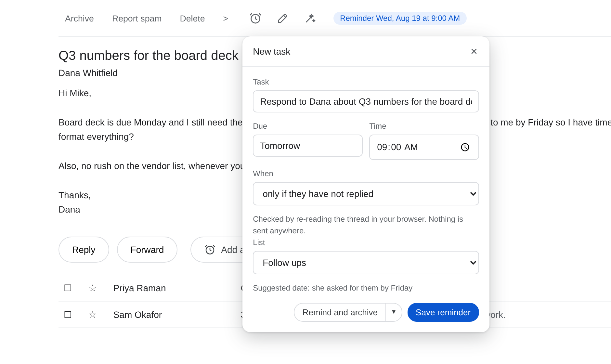Edit the Task name input field

[x=366, y=101]
